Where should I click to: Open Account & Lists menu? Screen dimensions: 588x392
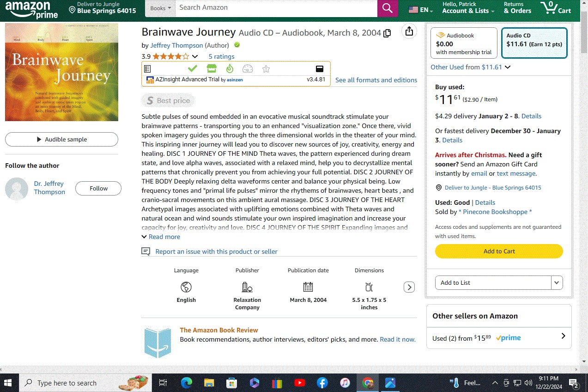pyautogui.click(x=468, y=8)
